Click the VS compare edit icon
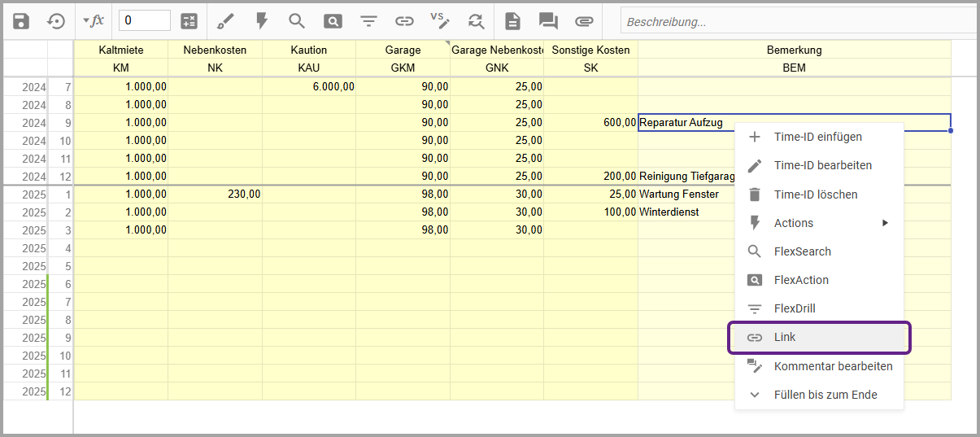980x437 pixels. coord(440,20)
